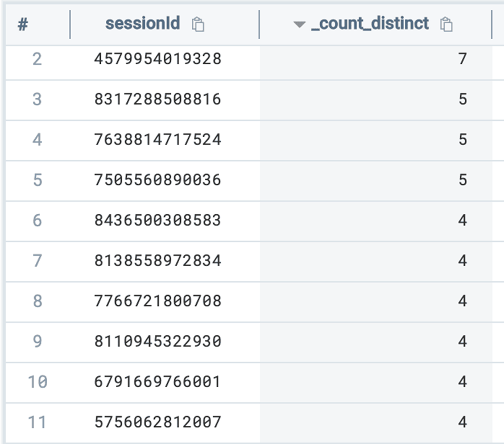Viewport: 504px width, 444px height.
Task: Click the # column header
Action: tap(23, 25)
